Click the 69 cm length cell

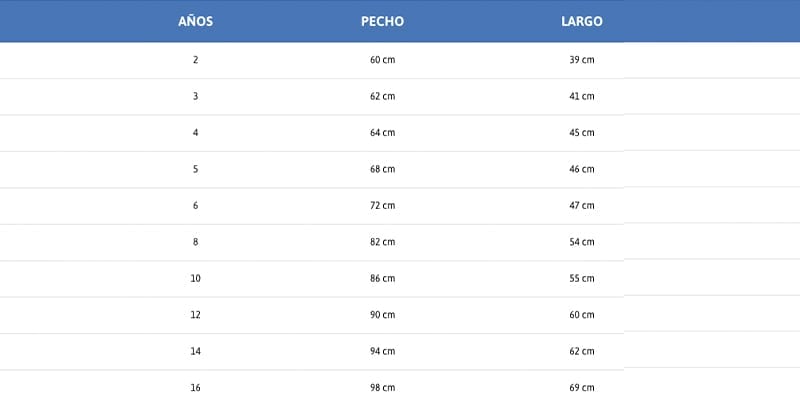pos(582,387)
